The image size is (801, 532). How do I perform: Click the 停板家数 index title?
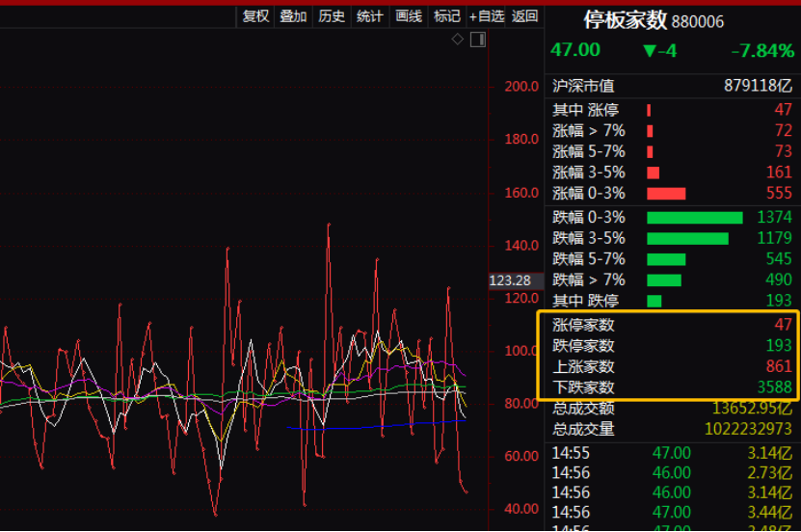coord(625,20)
